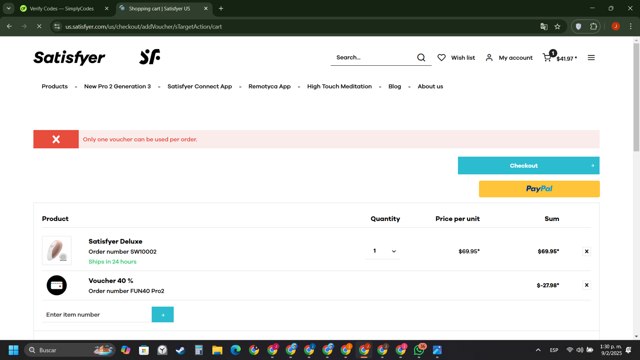Image resolution: width=640 pixels, height=360 pixels.
Task: Show hidden system tray icons chevron
Action: click(538, 350)
